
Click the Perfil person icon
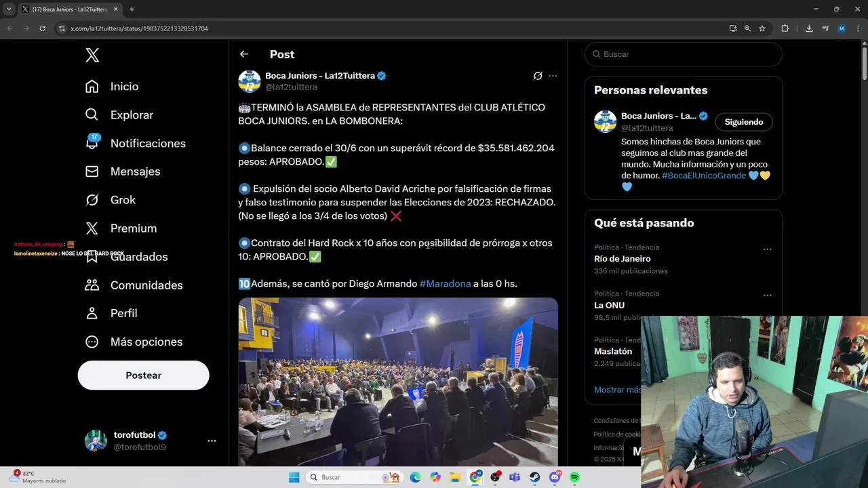coord(92,313)
